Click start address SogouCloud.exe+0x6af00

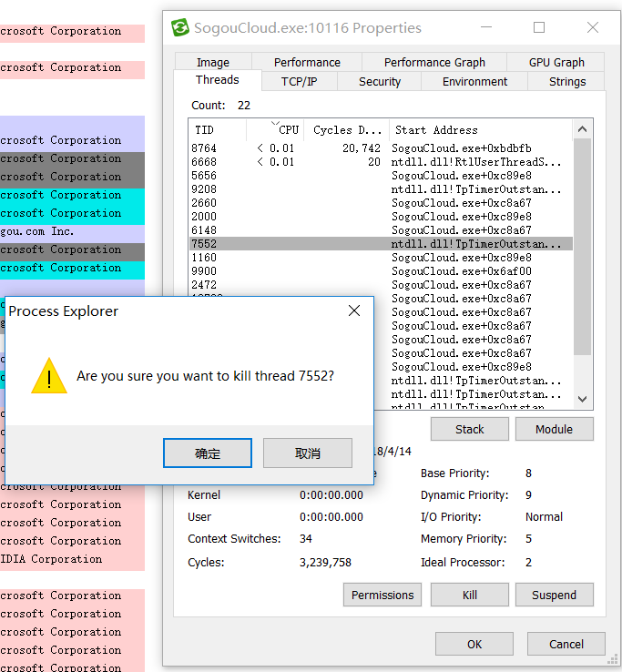(x=461, y=271)
